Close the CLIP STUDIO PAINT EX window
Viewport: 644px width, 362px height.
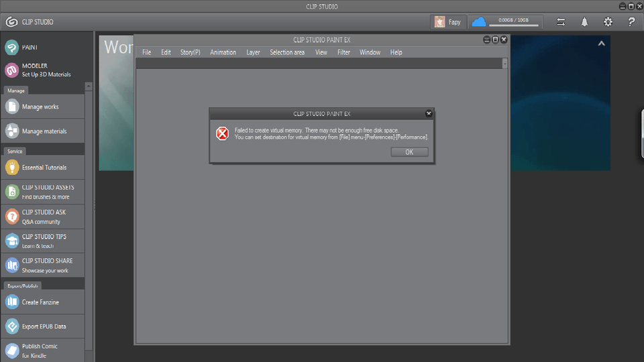pyautogui.click(x=504, y=40)
